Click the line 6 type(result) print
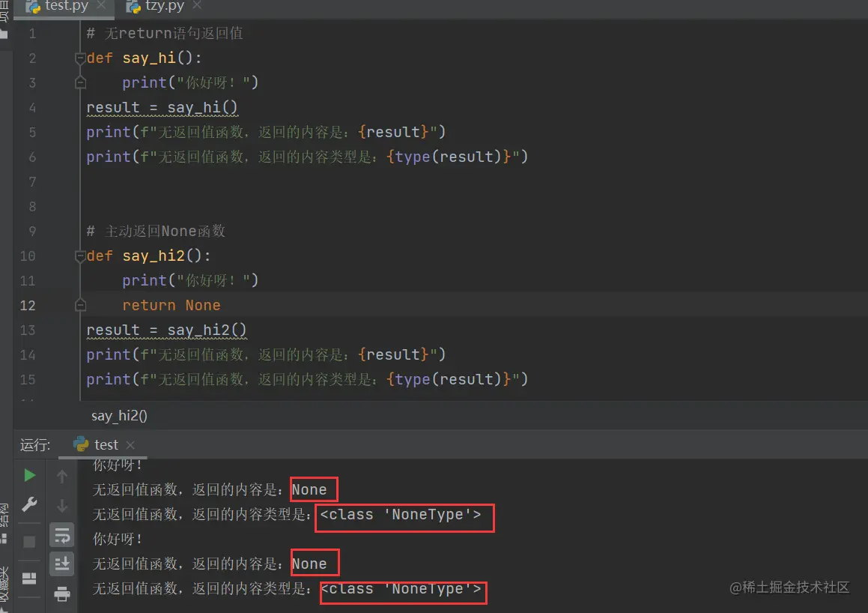The image size is (868, 613). (x=307, y=157)
